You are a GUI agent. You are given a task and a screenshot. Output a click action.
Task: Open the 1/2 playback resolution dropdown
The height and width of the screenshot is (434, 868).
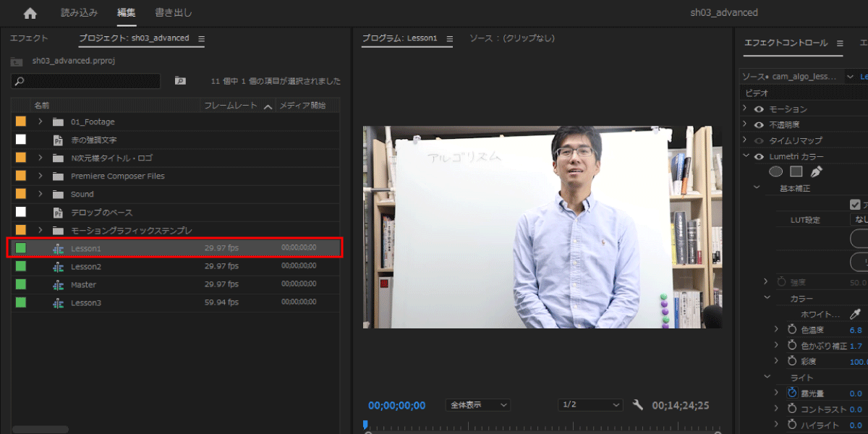coord(590,405)
